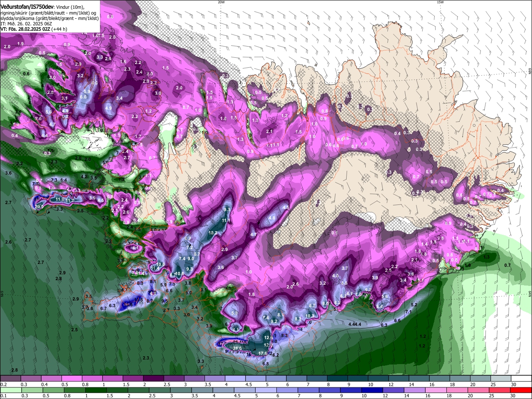Pick the bright pink snow swatch at 0.5
This screenshot has width=532, height=399.
coord(71,378)
